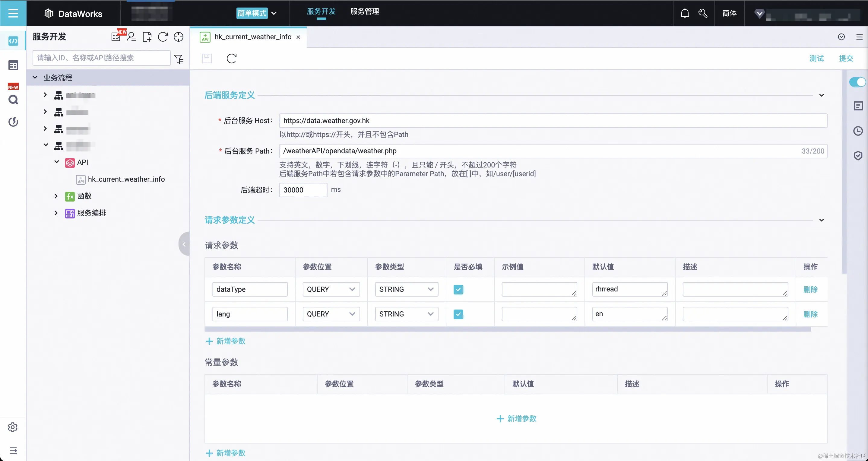Viewport: 868px width, 461px height.
Task: Refresh the service development tree
Action: click(x=163, y=37)
